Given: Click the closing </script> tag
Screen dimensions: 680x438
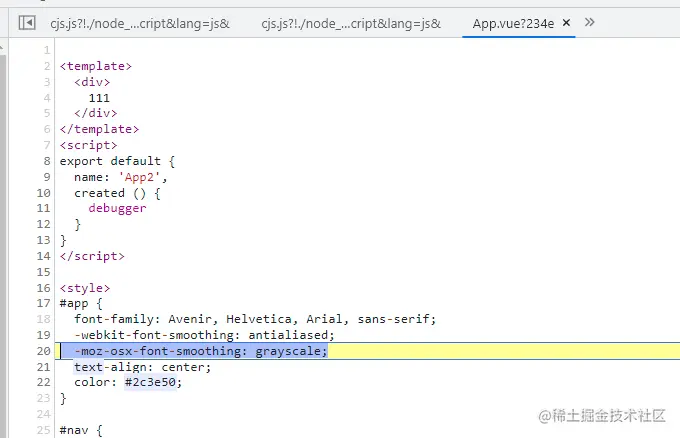Looking at the screenshot, I should [x=92, y=256].
